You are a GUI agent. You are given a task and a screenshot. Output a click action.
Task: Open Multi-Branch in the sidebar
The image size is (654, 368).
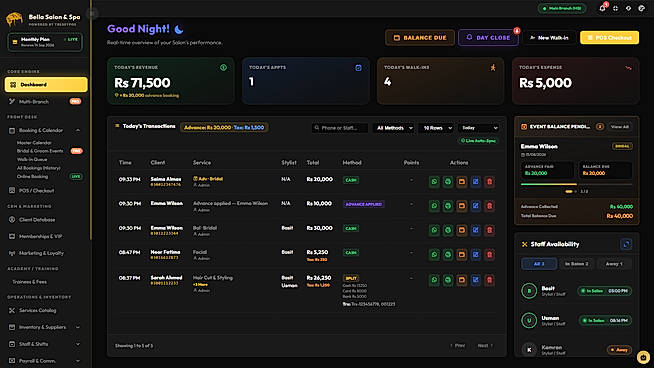[x=45, y=102]
